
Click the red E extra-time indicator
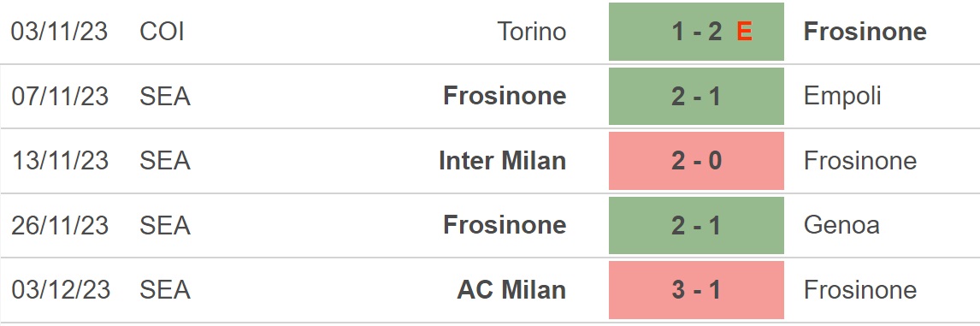[744, 32]
